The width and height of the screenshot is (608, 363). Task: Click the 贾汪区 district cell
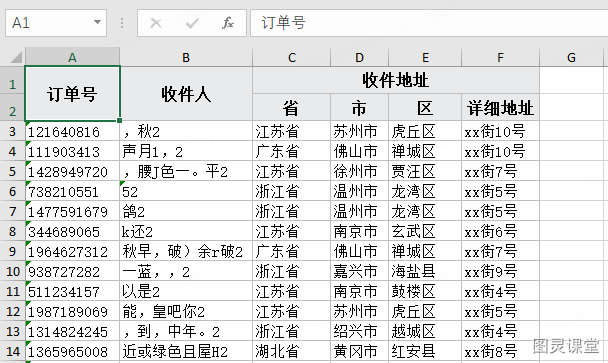[425, 171]
